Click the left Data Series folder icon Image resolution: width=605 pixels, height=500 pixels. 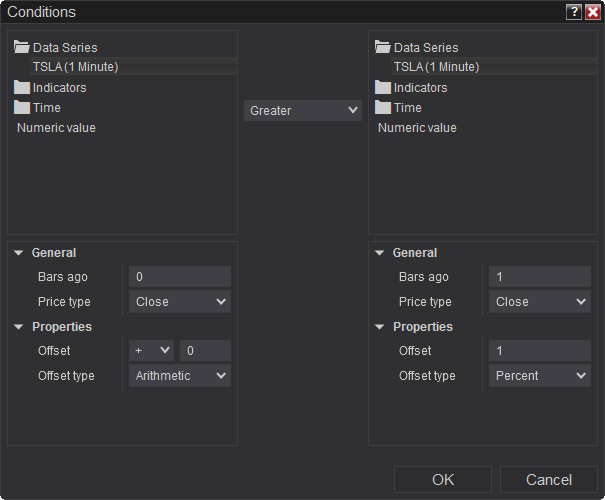(x=22, y=47)
